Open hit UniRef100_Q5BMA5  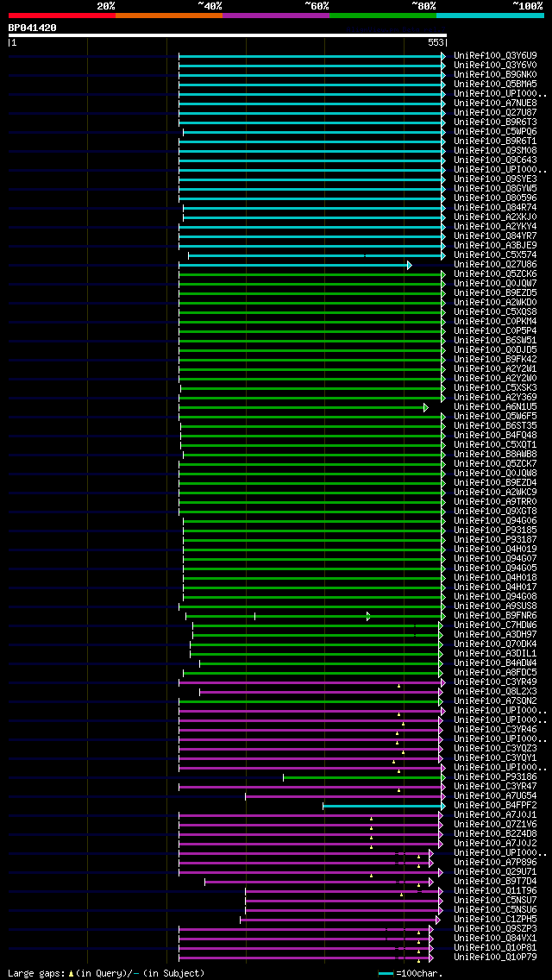point(495,85)
